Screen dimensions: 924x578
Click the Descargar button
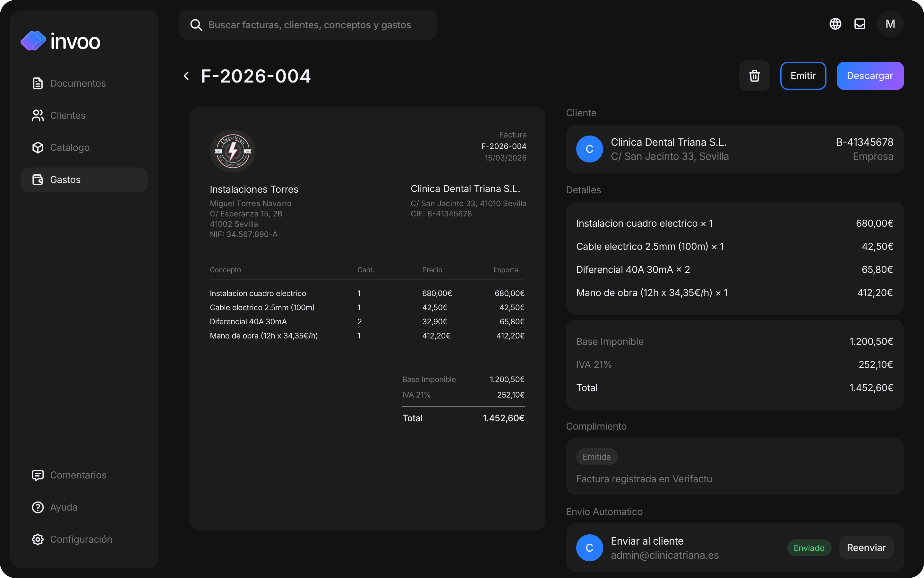tap(870, 76)
